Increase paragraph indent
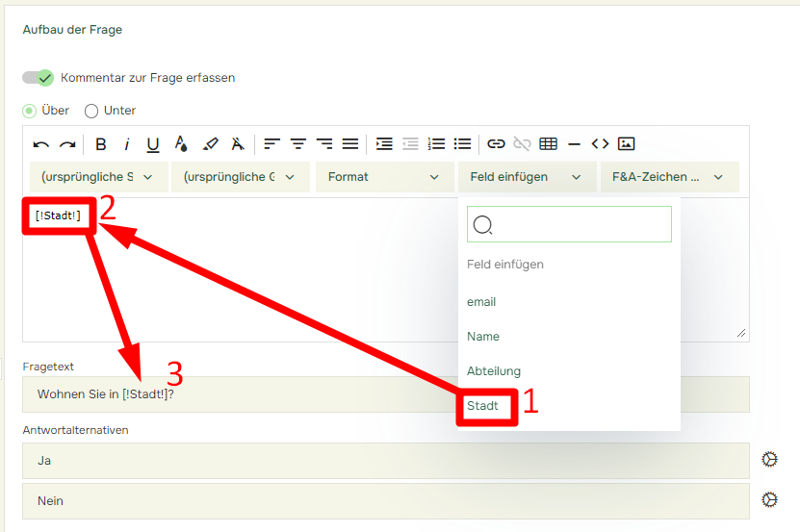This screenshot has width=800, height=532. coord(384,144)
